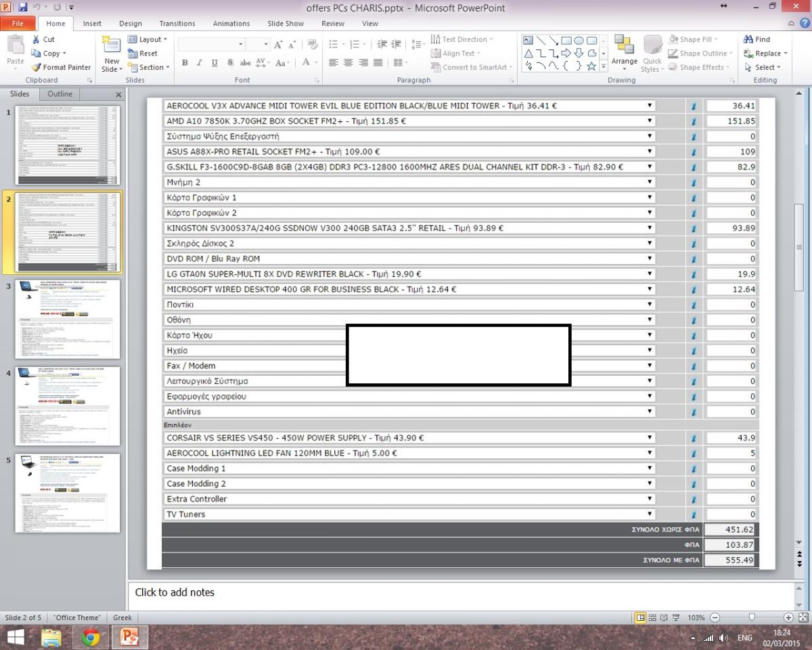The image size is (812, 650).
Task: Click the 103% zoom level
Action: tap(696, 617)
